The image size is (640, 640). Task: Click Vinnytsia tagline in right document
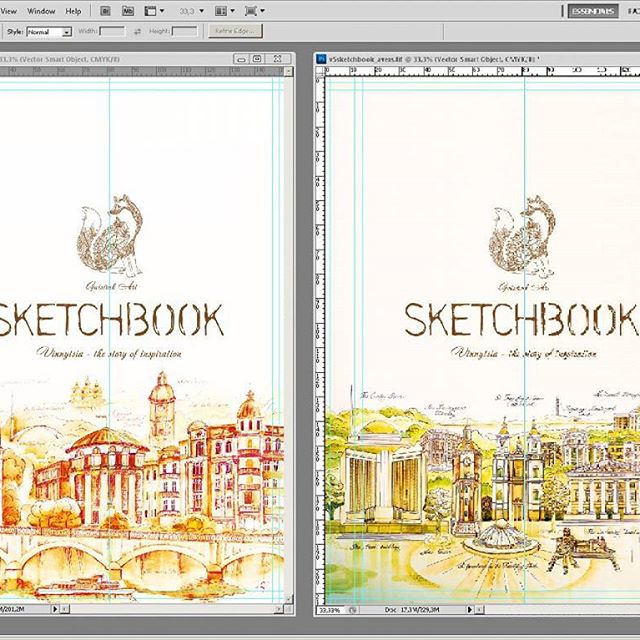coord(524,353)
